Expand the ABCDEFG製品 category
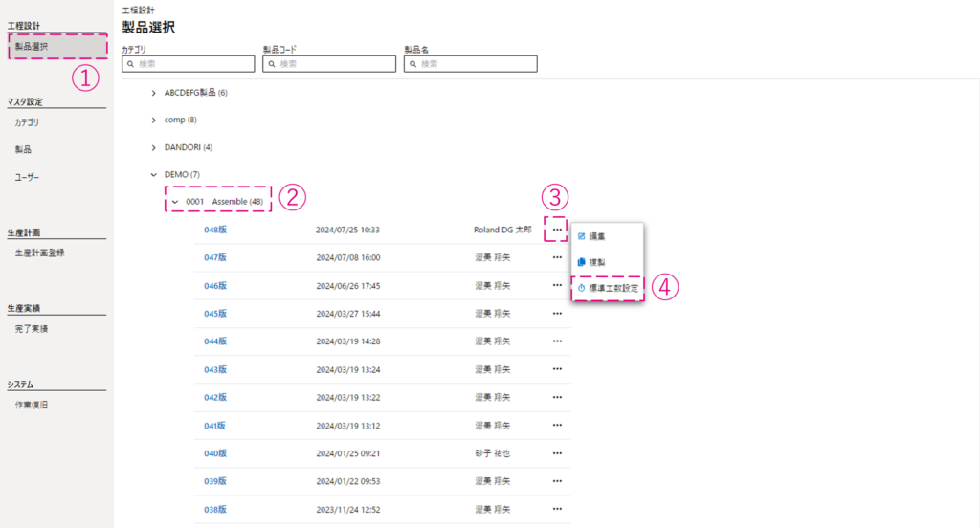The width and height of the screenshot is (980, 528). [x=154, y=93]
